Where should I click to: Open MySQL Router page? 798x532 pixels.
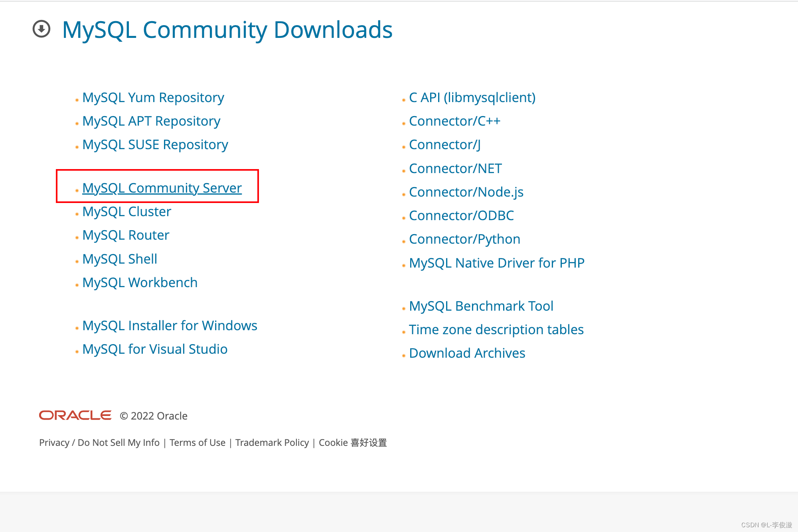pyautogui.click(x=126, y=235)
